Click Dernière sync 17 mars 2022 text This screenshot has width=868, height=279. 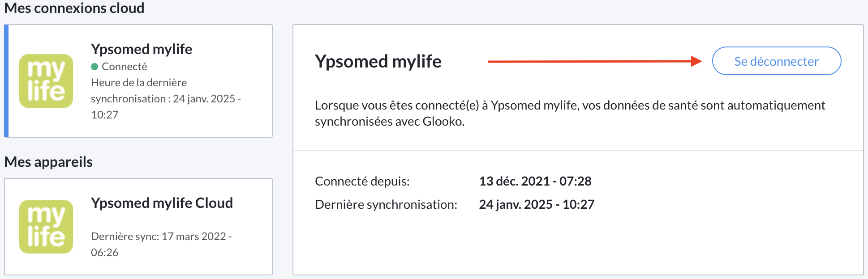click(x=161, y=237)
